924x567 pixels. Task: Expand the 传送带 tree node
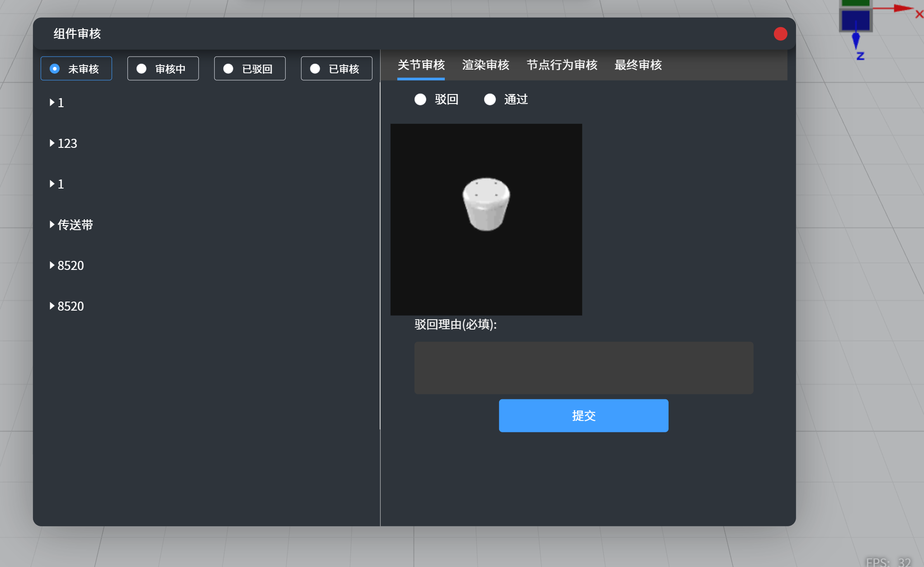[x=52, y=225]
